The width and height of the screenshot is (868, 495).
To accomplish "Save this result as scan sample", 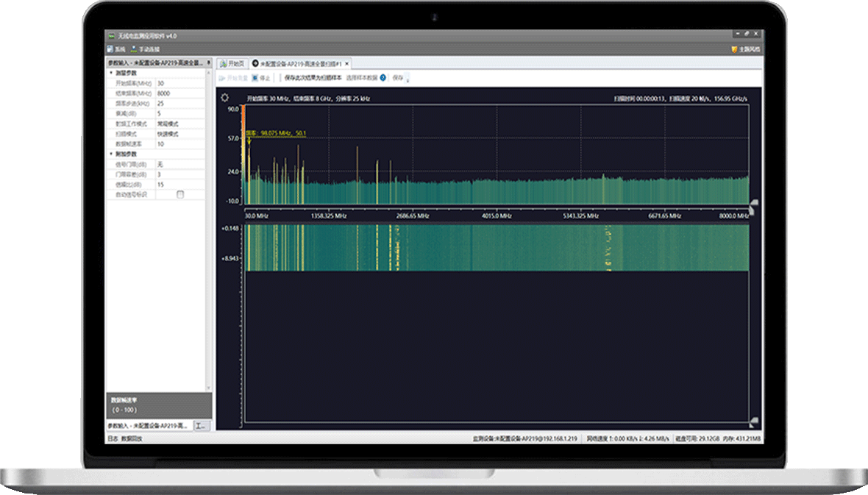I will (313, 78).
